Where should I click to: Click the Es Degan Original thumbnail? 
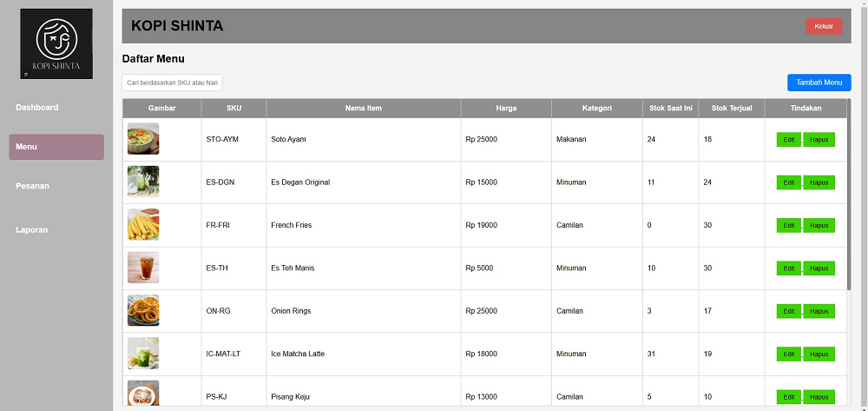tap(143, 182)
